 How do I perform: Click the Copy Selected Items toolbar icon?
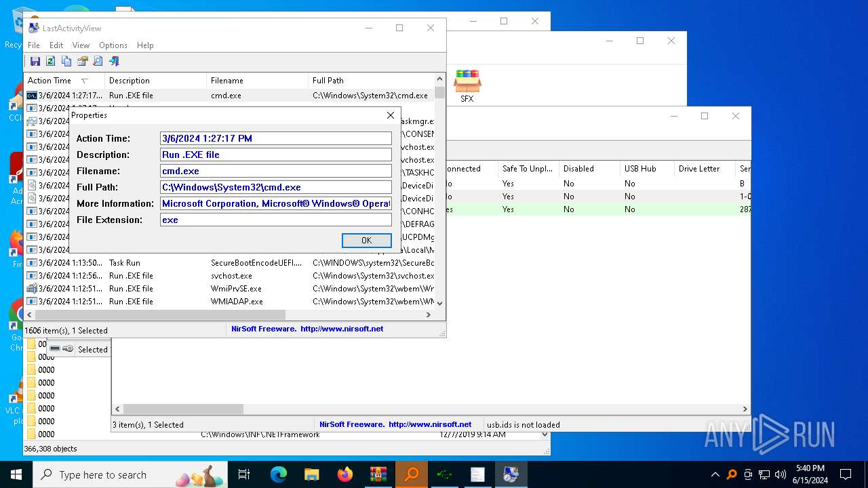[66, 62]
